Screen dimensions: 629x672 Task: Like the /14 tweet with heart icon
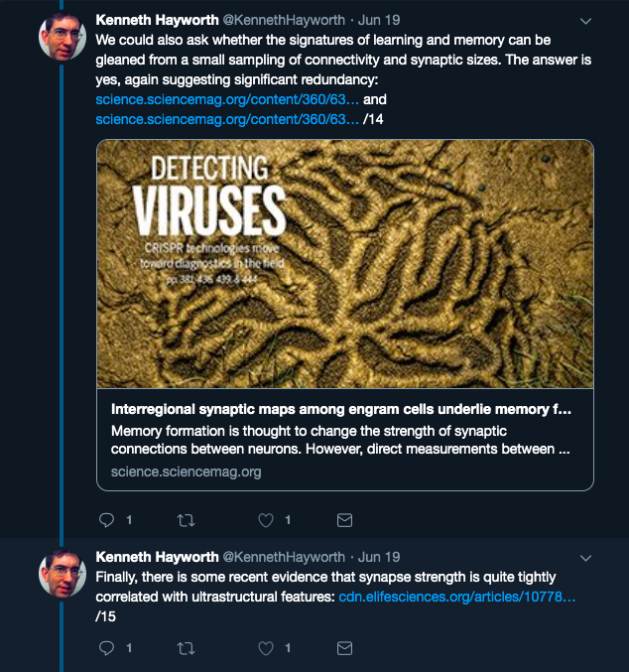(266, 520)
